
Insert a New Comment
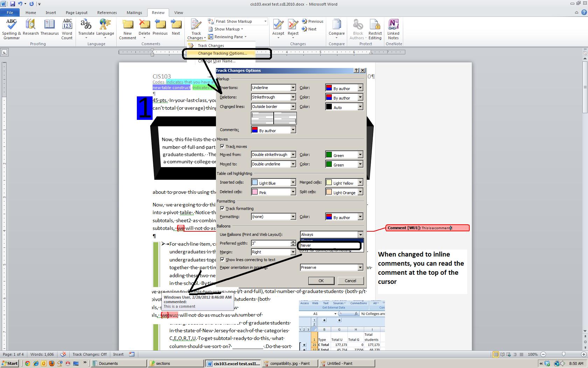tap(127, 29)
